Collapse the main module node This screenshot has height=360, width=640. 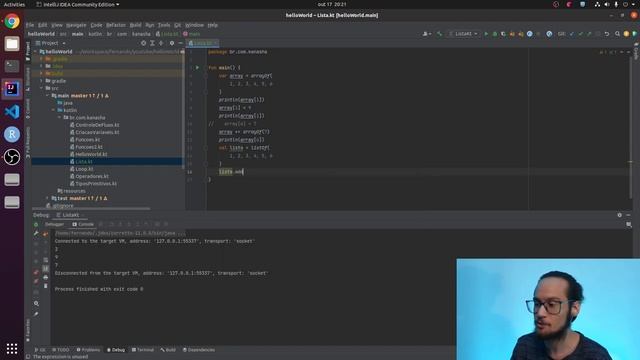[x=47, y=96]
